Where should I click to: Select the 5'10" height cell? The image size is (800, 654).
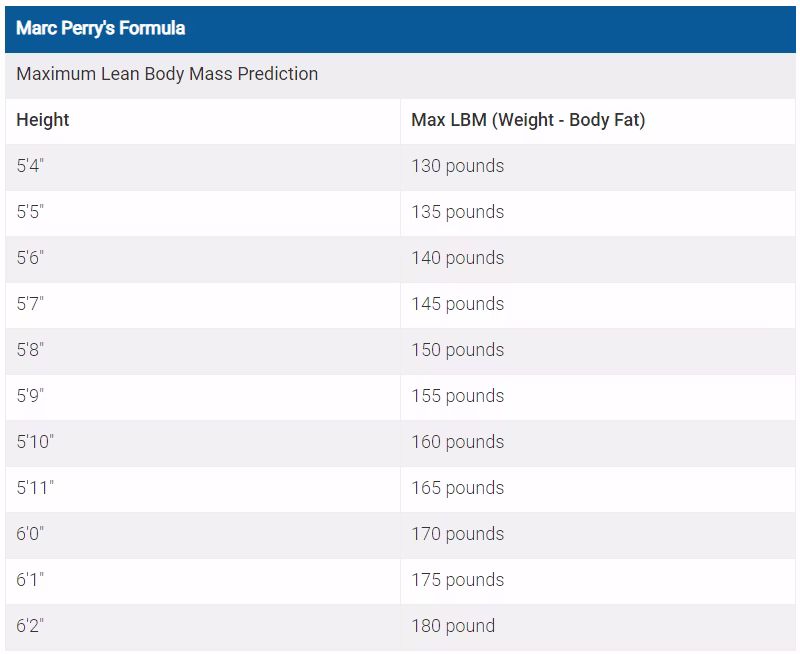(203, 443)
